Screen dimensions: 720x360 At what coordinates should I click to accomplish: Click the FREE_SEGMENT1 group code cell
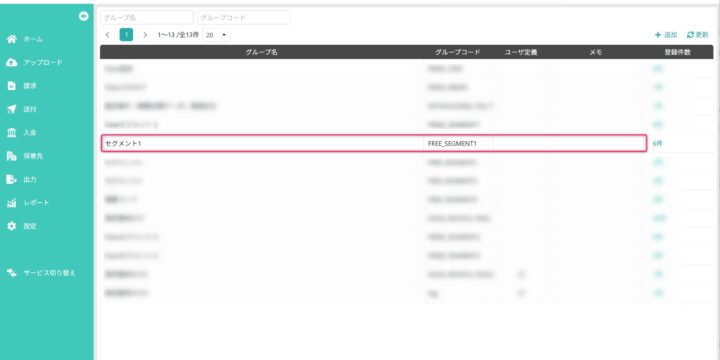(458, 143)
